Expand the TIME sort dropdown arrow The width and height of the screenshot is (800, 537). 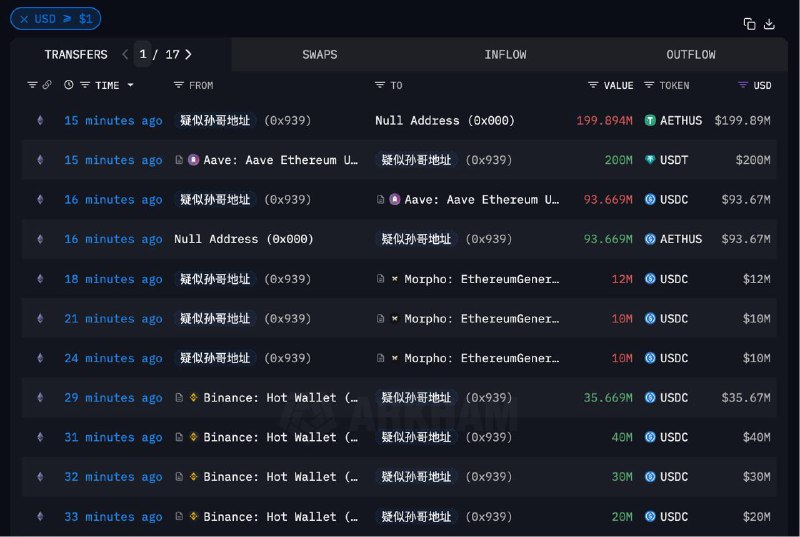coord(131,85)
